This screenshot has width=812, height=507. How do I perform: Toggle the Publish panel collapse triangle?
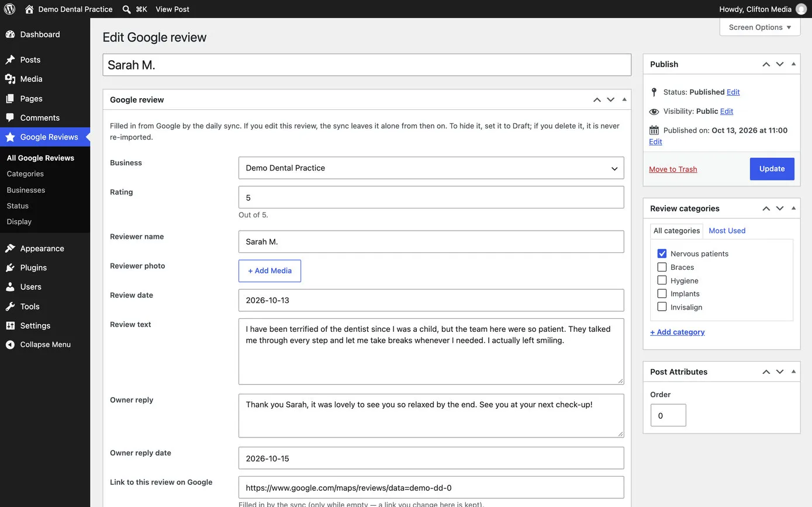click(x=793, y=64)
